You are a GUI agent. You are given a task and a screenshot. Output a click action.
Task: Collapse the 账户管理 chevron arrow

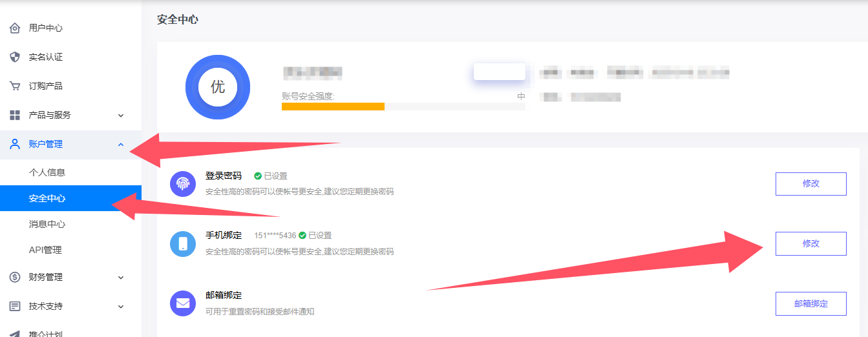121,144
